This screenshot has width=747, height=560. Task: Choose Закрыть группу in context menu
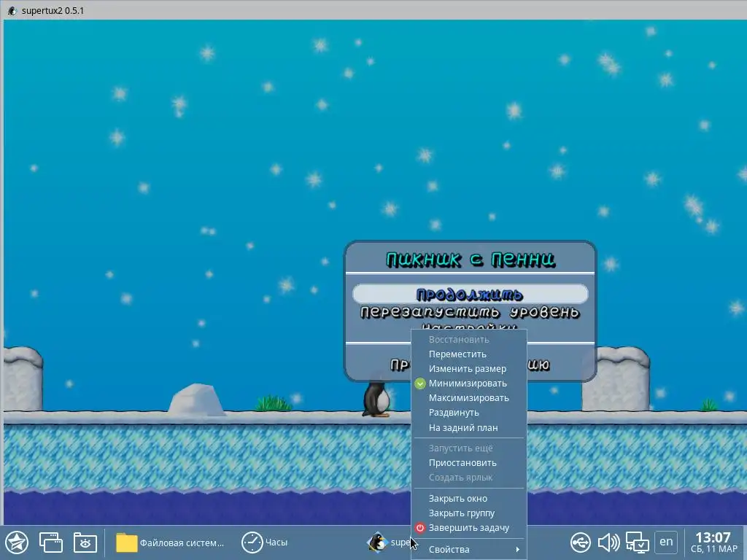click(469, 513)
